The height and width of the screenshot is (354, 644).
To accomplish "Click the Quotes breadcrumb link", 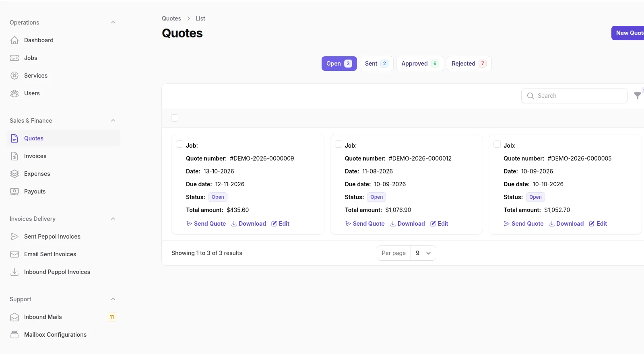I will pos(171,19).
